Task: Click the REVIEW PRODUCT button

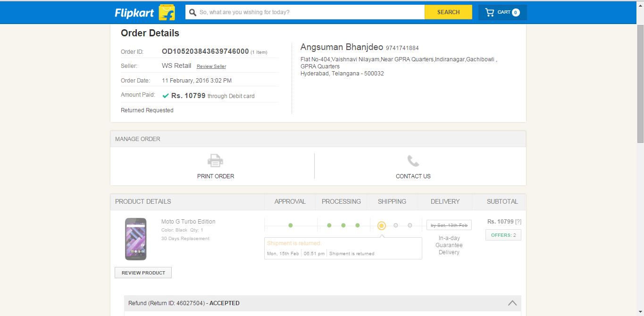Action: (143, 273)
